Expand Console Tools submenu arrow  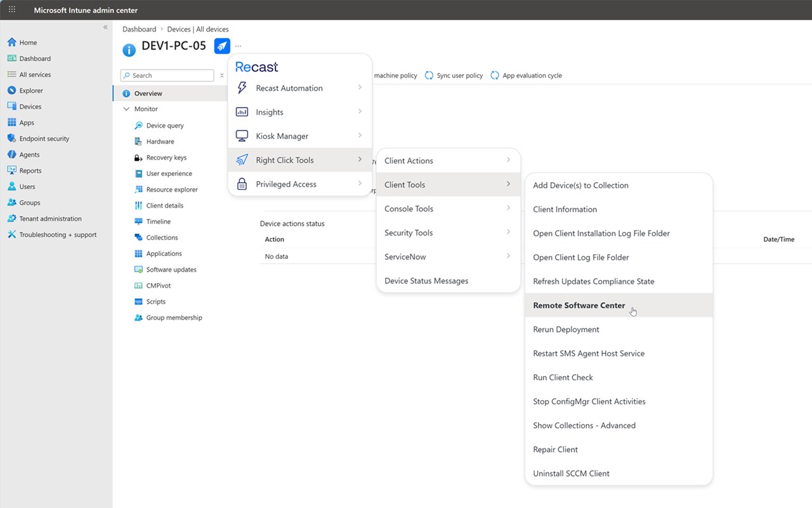pos(508,208)
